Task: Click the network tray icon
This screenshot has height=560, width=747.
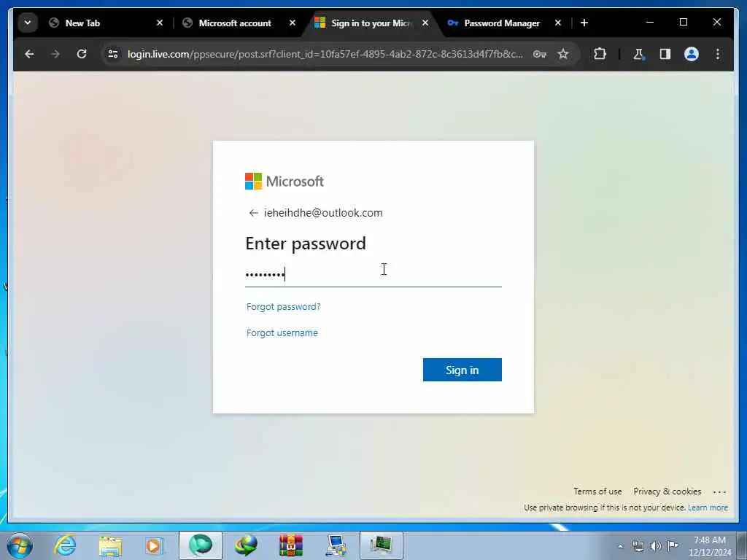Action: pyautogui.click(x=638, y=546)
